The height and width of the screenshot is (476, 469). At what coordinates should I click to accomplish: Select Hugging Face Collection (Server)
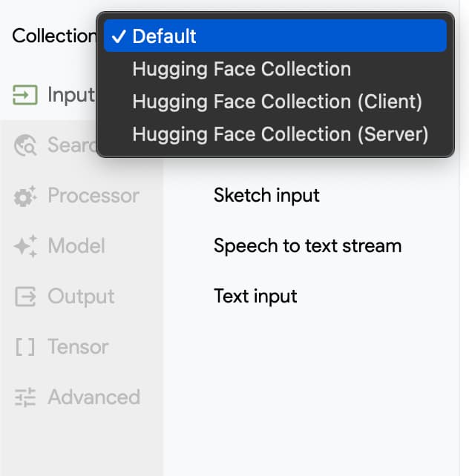point(280,134)
